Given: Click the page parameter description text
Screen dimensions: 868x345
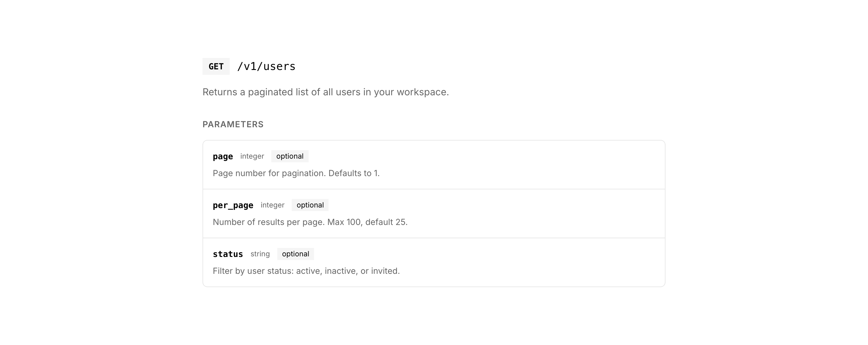Looking at the screenshot, I should point(296,173).
